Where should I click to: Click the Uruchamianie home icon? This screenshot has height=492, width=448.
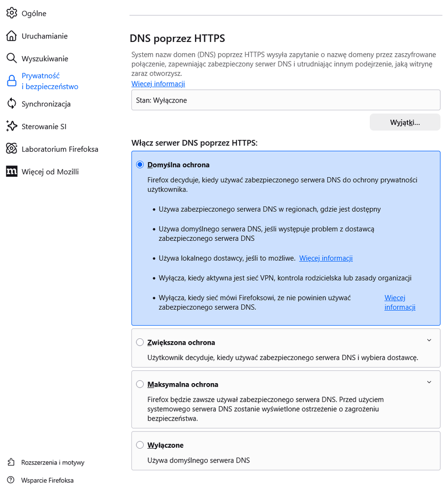pyautogui.click(x=12, y=36)
